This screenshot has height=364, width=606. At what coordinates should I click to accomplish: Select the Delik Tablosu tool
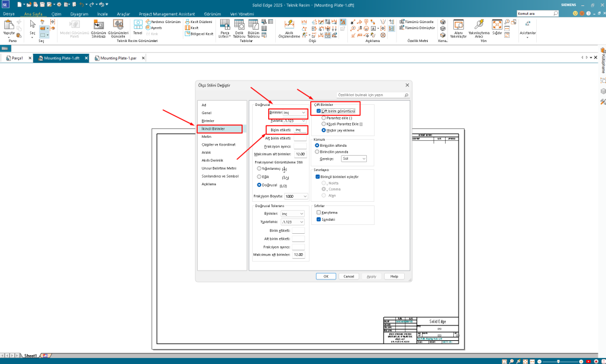pyautogui.click(x=238, y=26)
